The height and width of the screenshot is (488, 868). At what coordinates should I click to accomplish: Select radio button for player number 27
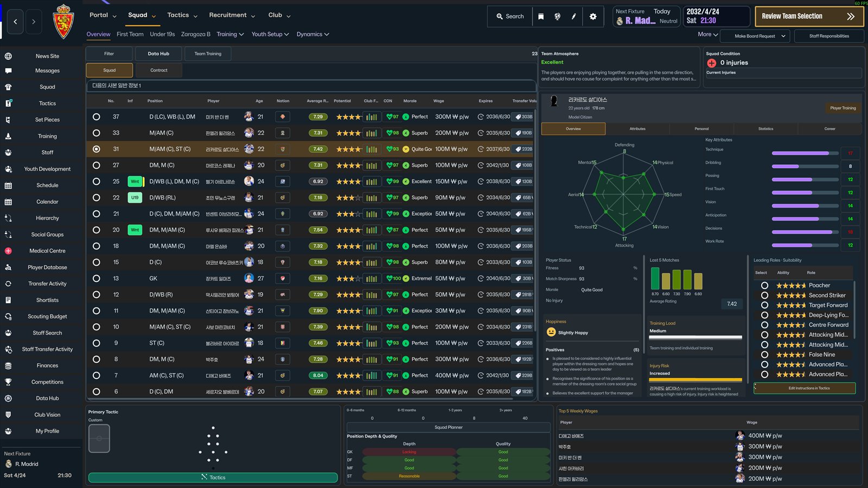point(96,165)
